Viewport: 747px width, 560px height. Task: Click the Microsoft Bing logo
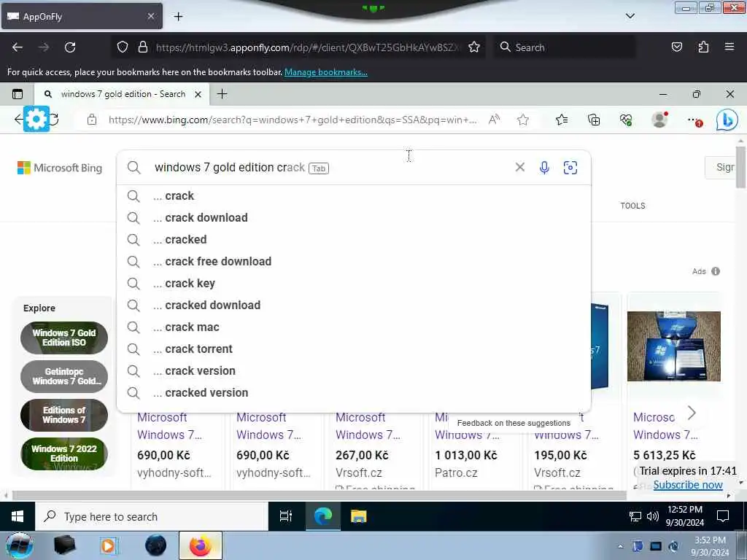point(60,168)
